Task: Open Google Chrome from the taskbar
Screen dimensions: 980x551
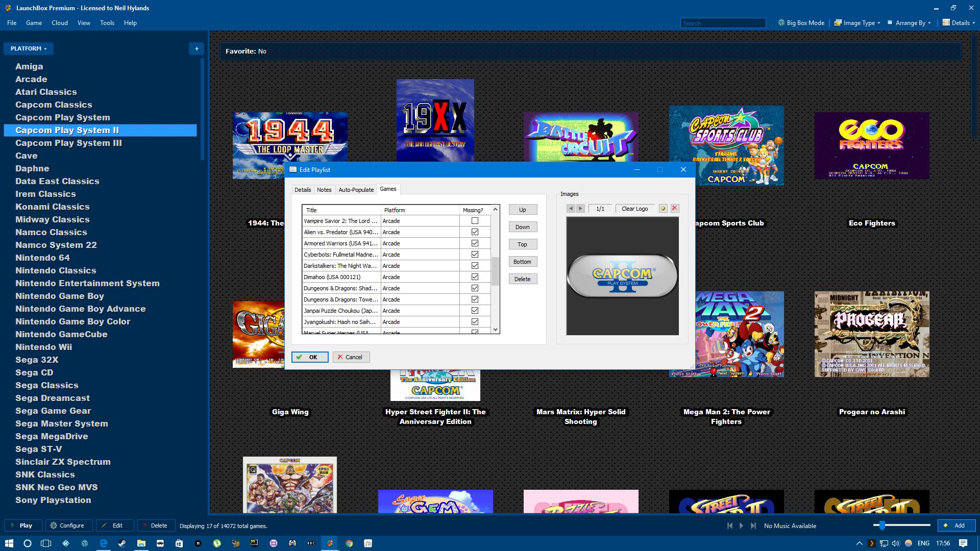Action: [x=349, y=543]
